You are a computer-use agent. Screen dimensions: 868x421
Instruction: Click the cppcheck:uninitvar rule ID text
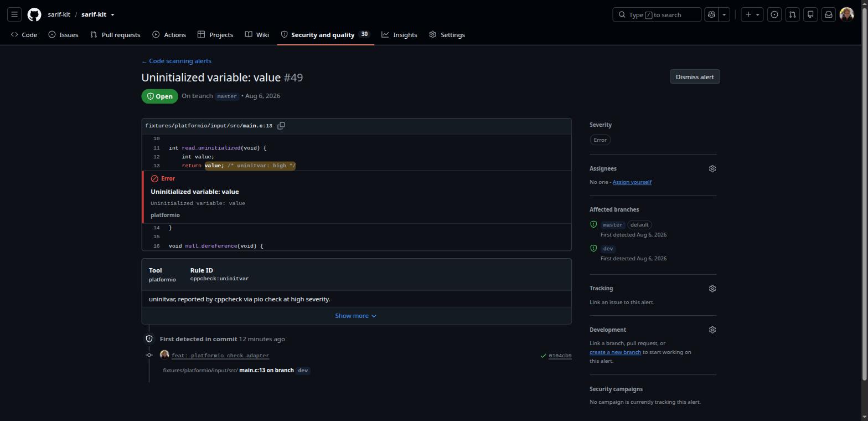219,279
